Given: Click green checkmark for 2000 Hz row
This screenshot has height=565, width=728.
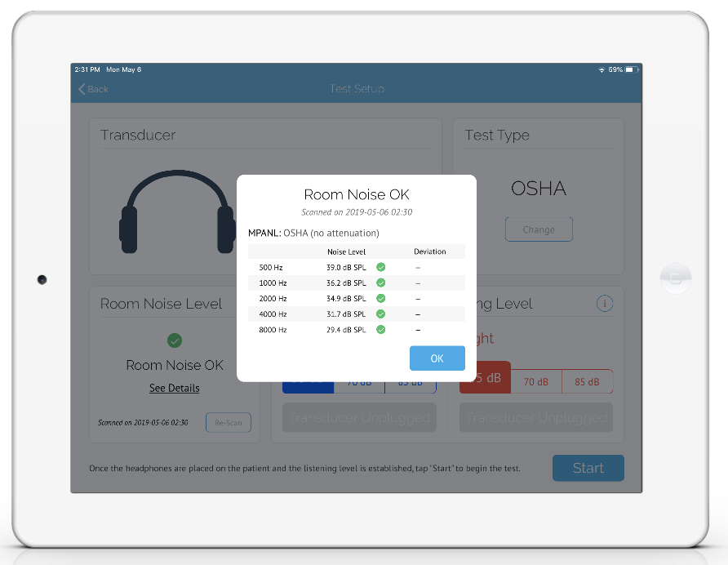Looking at the screenshot, I should coord(380,298).
